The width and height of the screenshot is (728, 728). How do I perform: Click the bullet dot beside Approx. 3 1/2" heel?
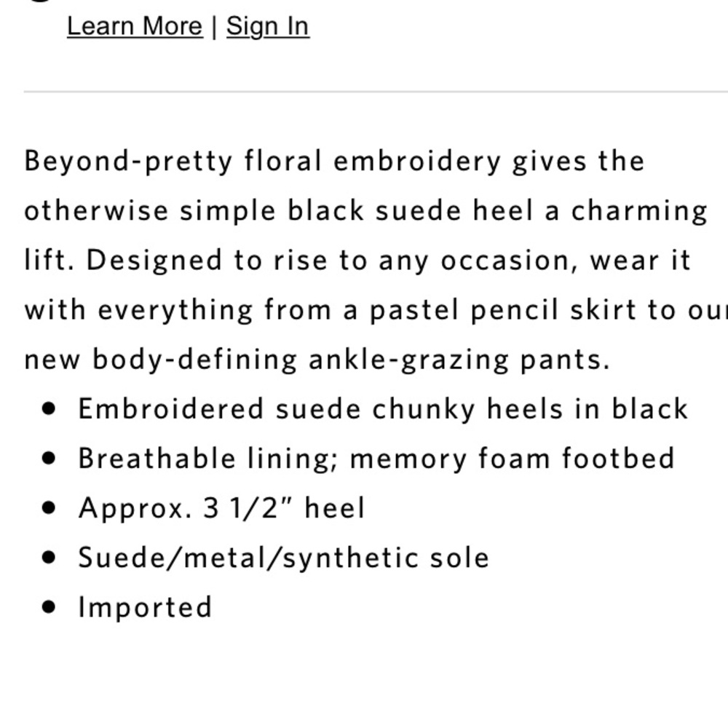[48, 508]
